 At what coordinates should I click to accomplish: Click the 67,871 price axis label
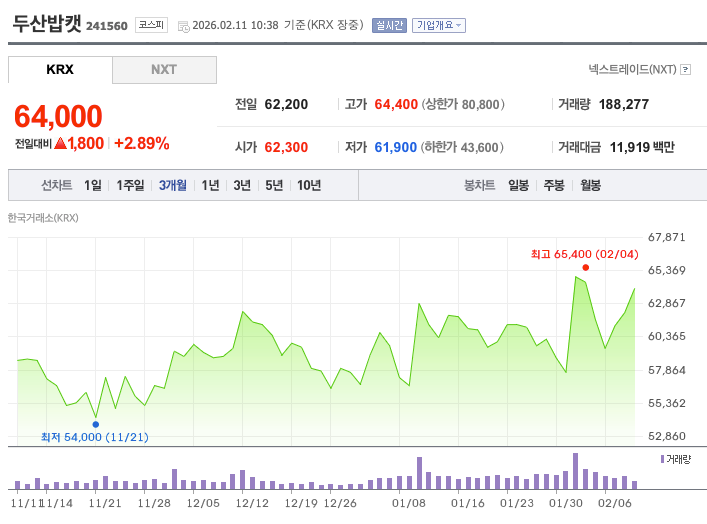[667, 237]
